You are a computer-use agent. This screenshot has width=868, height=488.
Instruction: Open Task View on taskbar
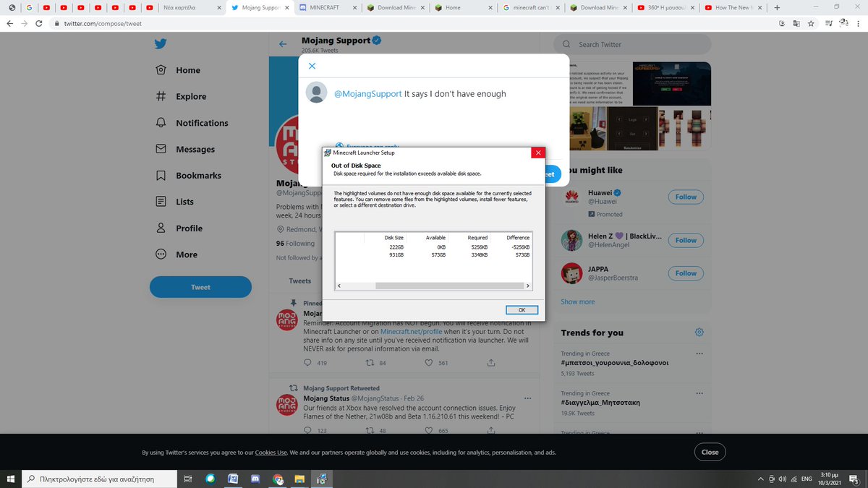coord(187,479)
